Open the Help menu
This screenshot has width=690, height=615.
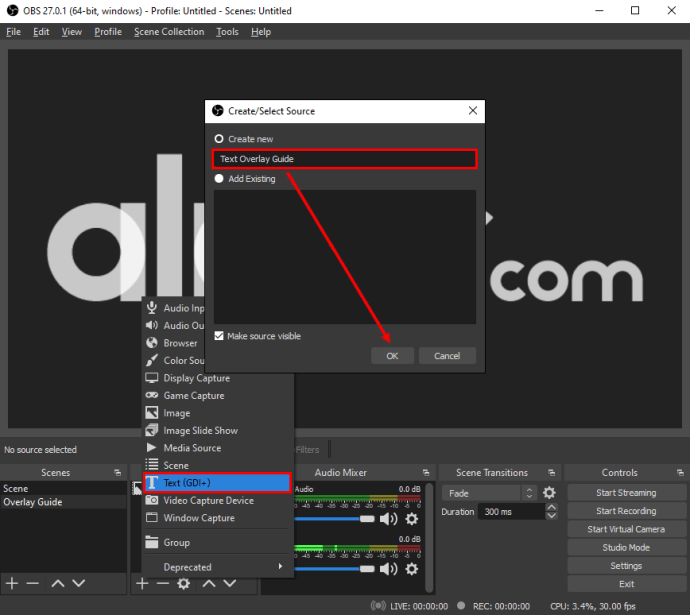(261, 32)
